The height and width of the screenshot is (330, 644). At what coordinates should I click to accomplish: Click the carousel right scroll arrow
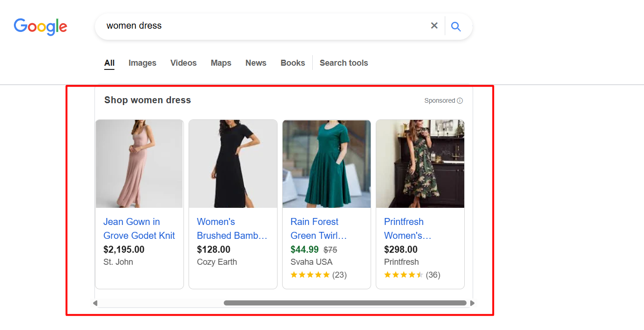click(472, 303)
